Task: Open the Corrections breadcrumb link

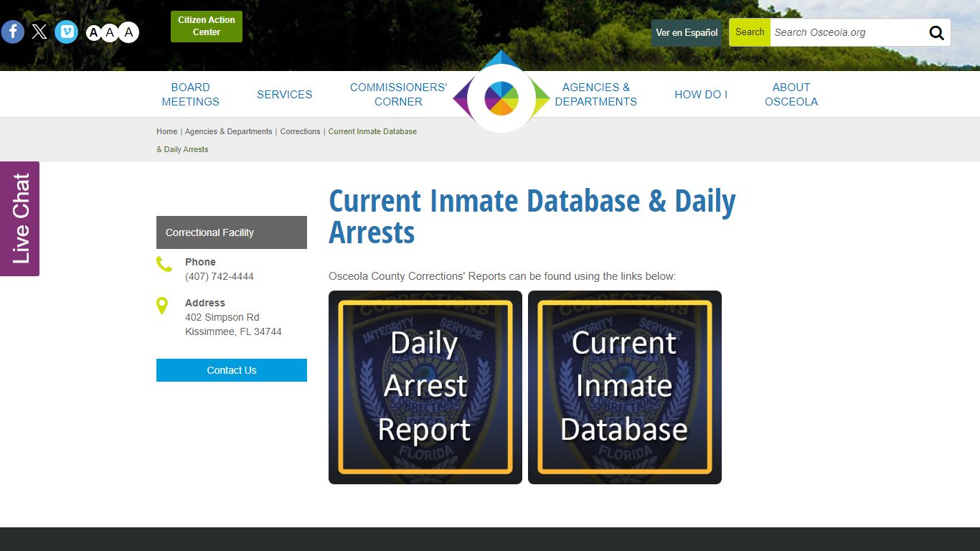Action: point(300,131)
